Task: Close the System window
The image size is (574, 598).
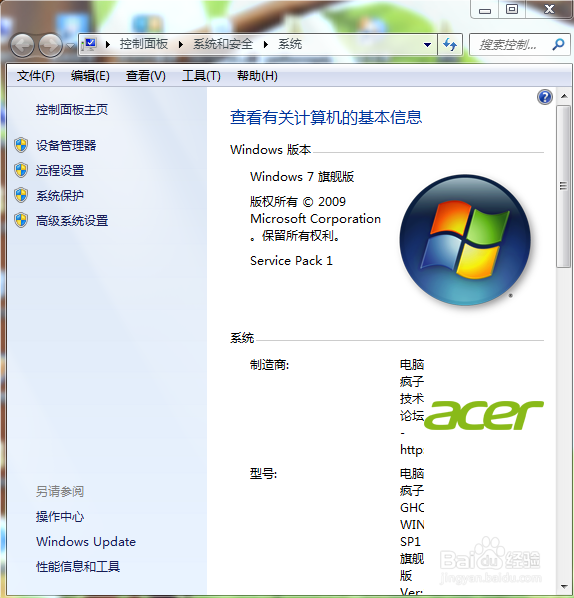Action: click(x=549, y=9)
